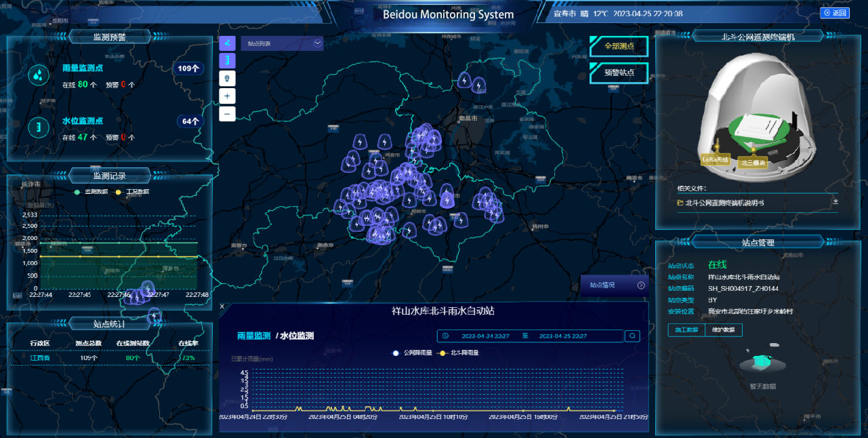
Task: Click the 江西省 row in station statistics table
Action: click(110, 358)
